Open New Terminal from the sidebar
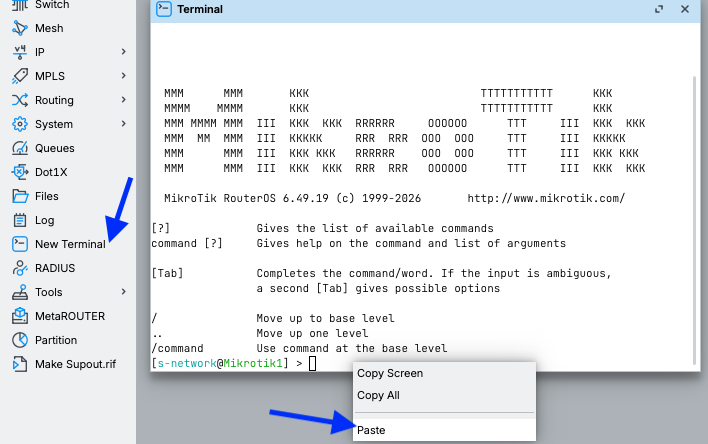 coord(68,244)
